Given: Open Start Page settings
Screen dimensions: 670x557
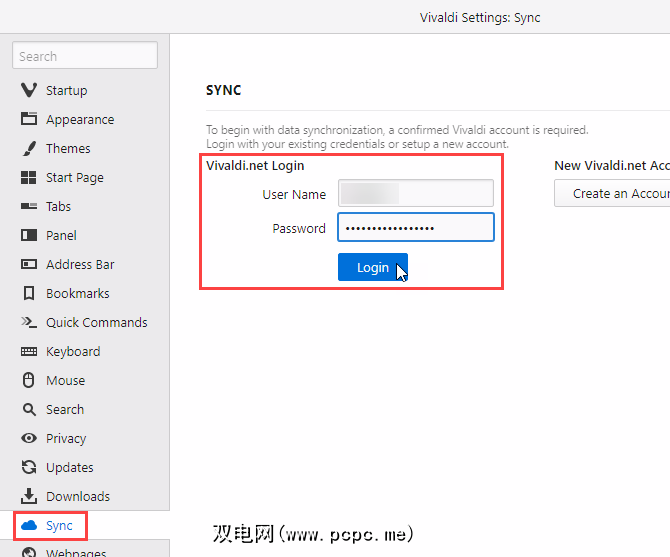Looking at the screenshot, I should (x=75, y=178).
